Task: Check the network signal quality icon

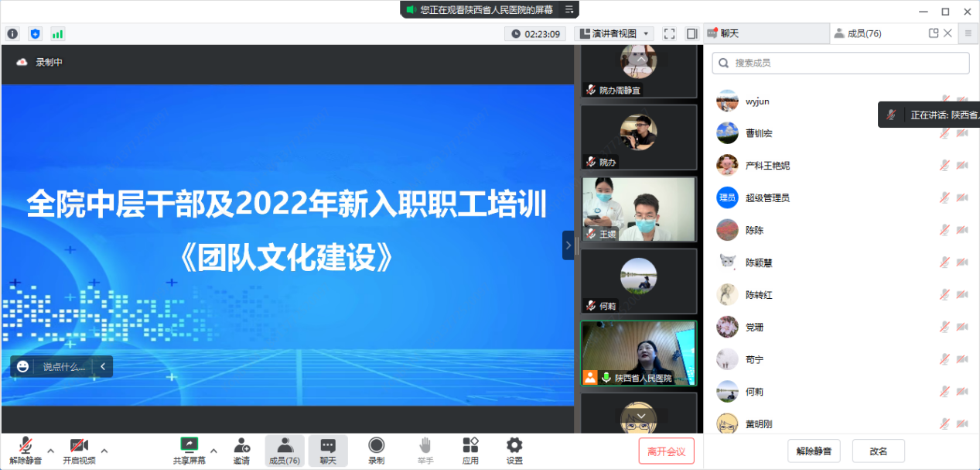Action: pyautogui.click(x=56, y=34)
